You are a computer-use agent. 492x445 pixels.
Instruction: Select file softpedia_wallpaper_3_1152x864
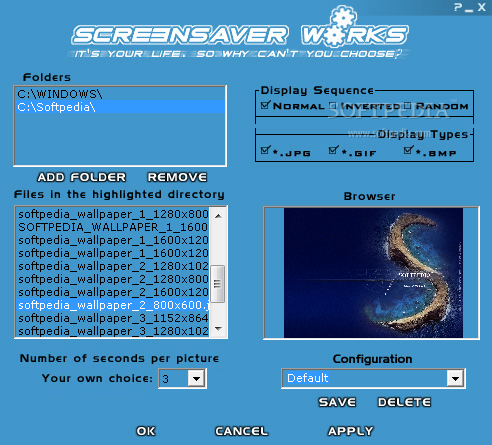(113, 318)
